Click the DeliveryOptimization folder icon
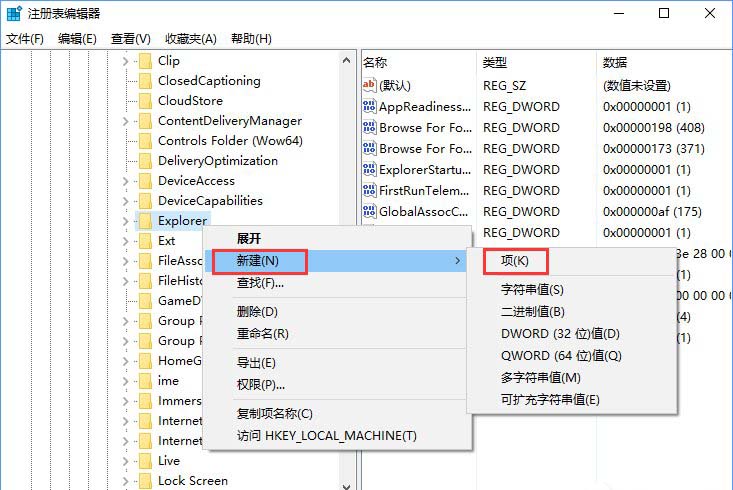Image resolution: width=733 pixels, height=490 pixels. pos(146,161)
